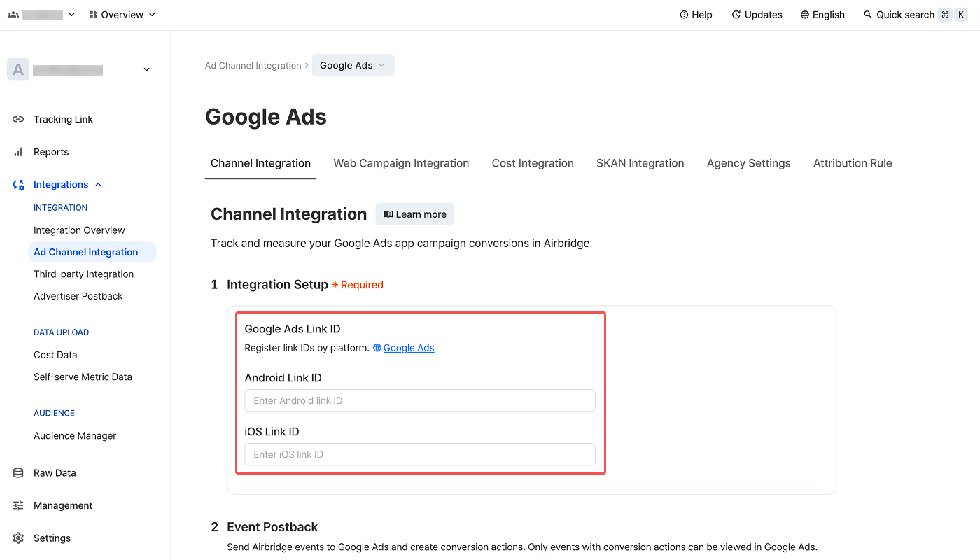Click the Updates refresh icon
This screenshot has height=560, width=980.
736,15
